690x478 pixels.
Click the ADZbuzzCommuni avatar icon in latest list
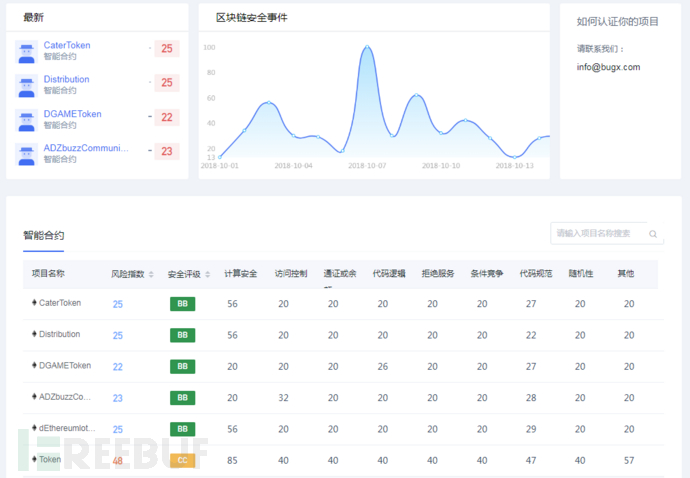[x=26, y=154]
